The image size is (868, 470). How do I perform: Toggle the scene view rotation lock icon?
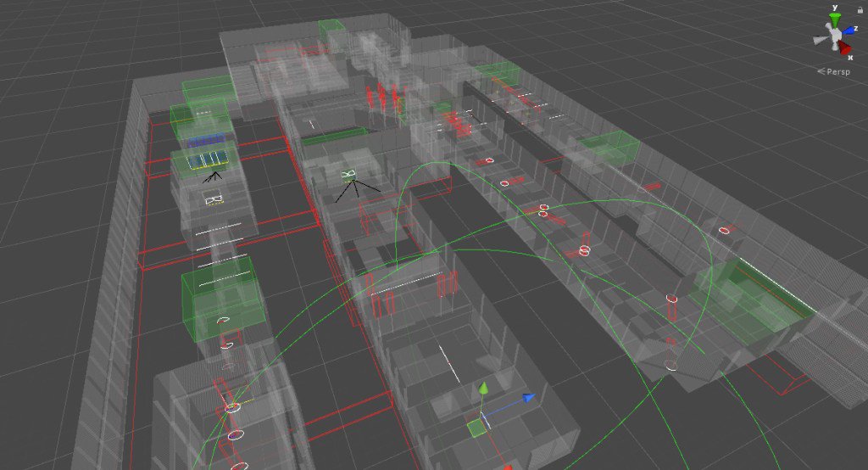(860, 10)
